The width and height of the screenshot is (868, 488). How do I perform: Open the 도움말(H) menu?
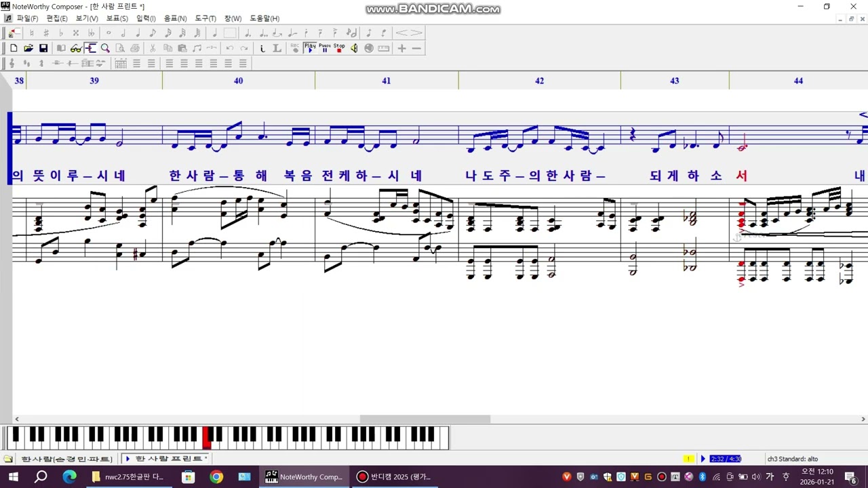[264, 18]
